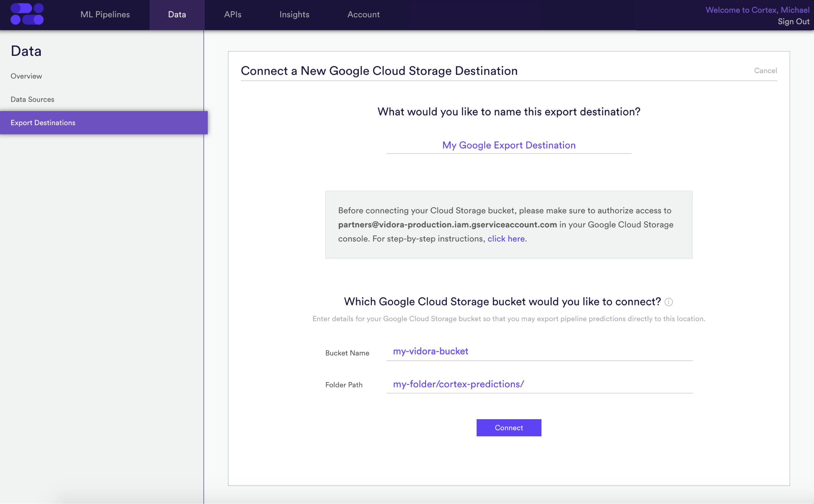Click the Bucket Name input field

click(539, 351)
